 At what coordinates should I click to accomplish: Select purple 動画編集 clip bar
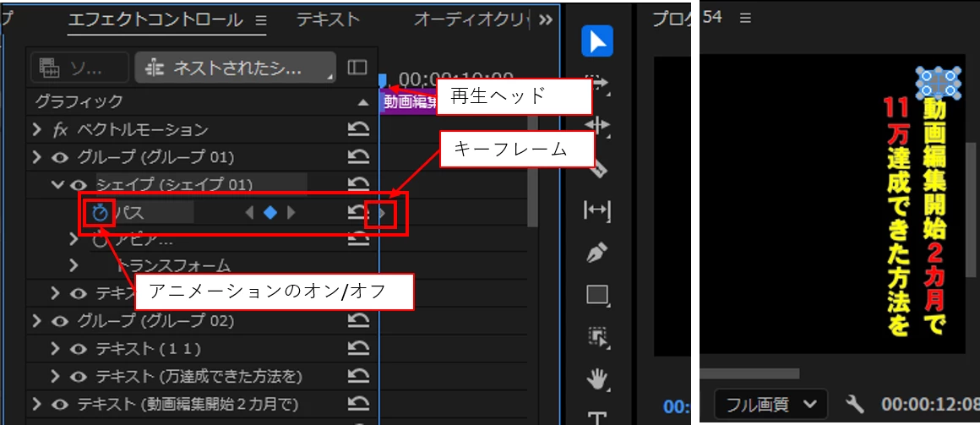408,102
